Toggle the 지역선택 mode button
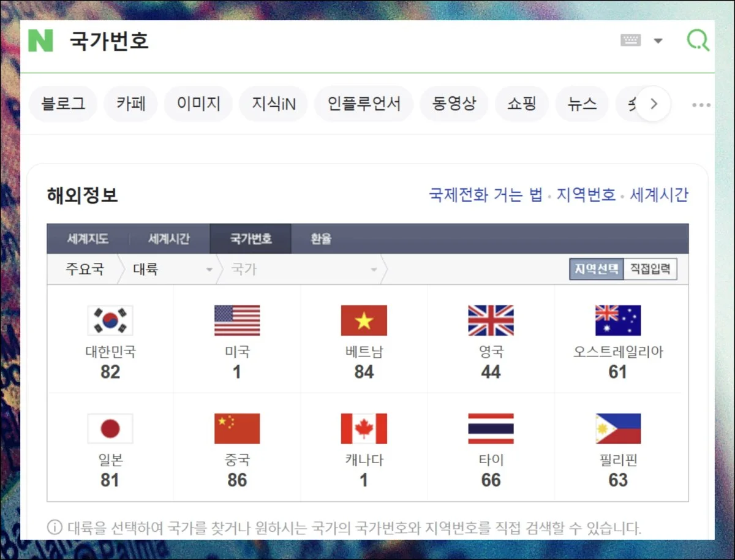 pyautogui.click(x=597, y=269)
